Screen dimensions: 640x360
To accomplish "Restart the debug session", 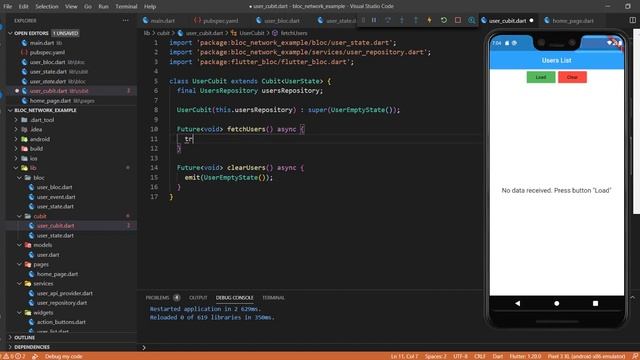I will (444, 20).
